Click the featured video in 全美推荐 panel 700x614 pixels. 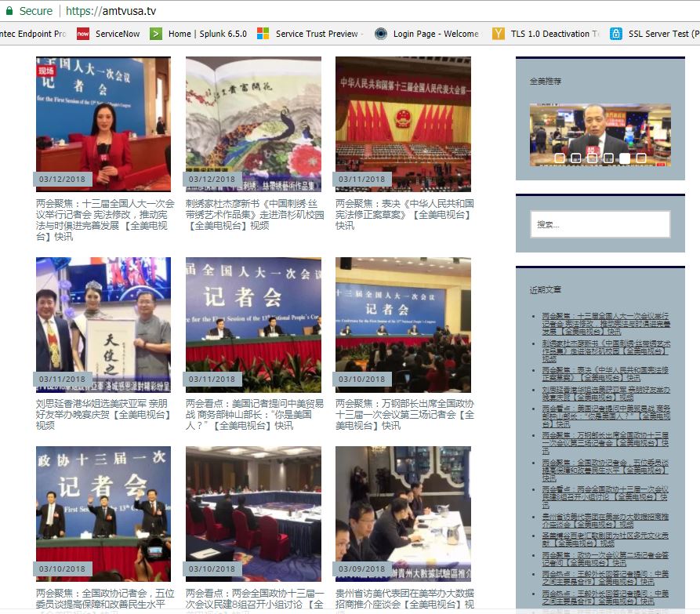[x=600, y=134]
